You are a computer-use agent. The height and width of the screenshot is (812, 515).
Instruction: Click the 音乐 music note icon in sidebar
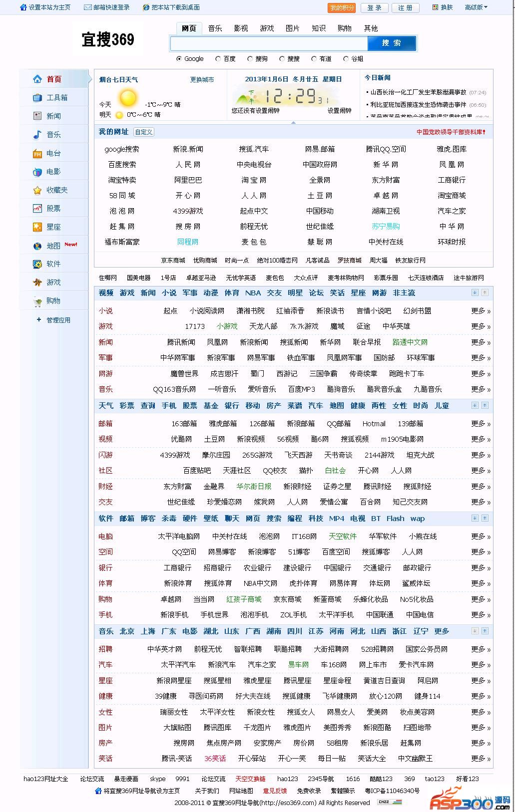tap(37, 134)
